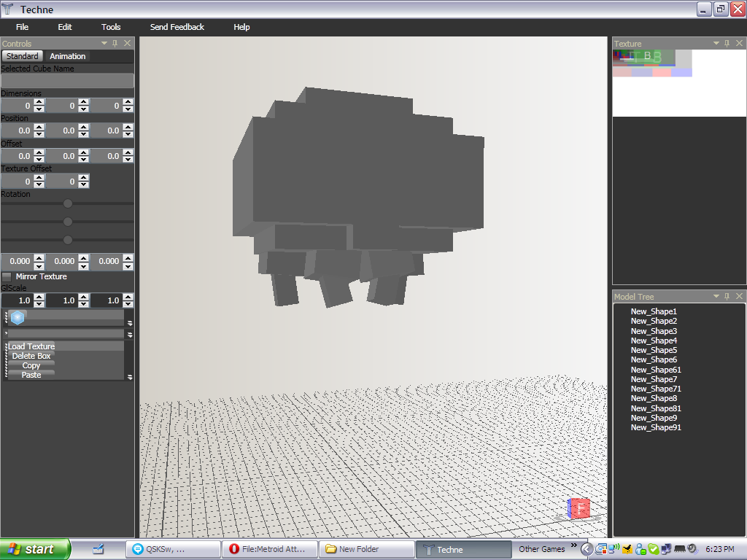Image resolution: width=747 pixels, height=560 pixels.
Task: Open the File menu
Action: (22, 27)
